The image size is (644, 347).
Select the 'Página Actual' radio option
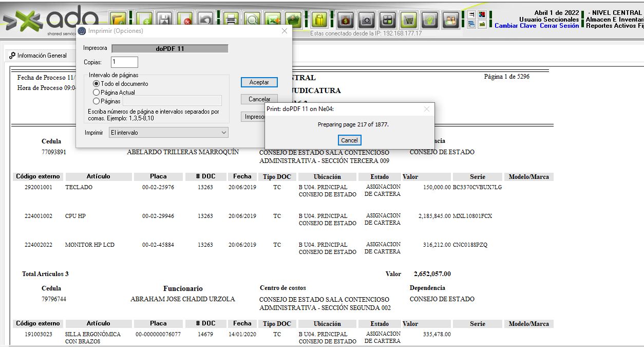pyautogui.click(x=96, y=93)
